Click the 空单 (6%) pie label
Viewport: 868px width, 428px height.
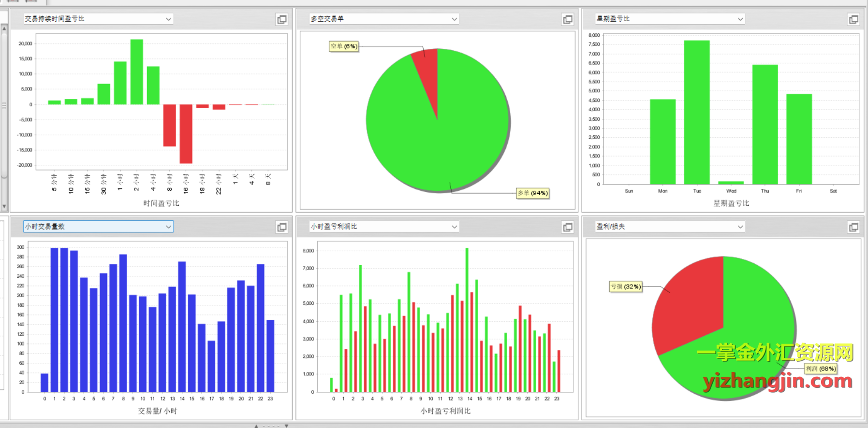click(344, 46)
